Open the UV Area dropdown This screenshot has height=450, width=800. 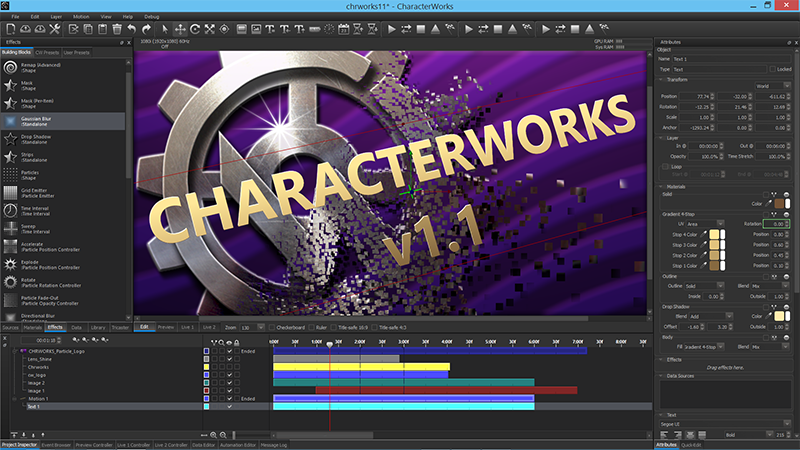[x=707, y=224]
